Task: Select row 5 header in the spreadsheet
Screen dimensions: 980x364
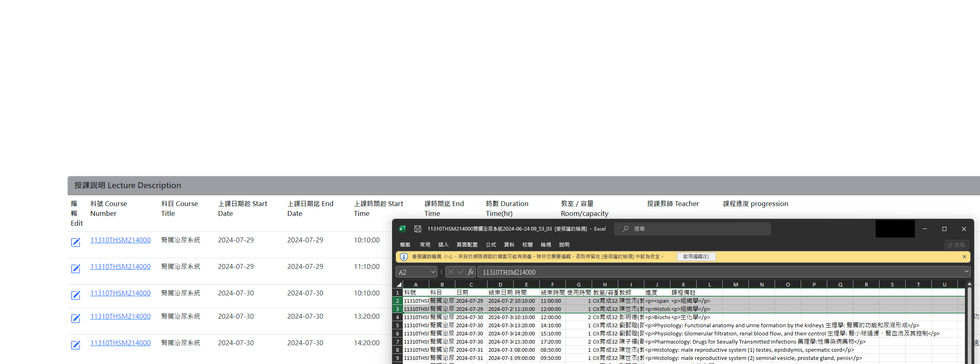Action: click(397, 325)
